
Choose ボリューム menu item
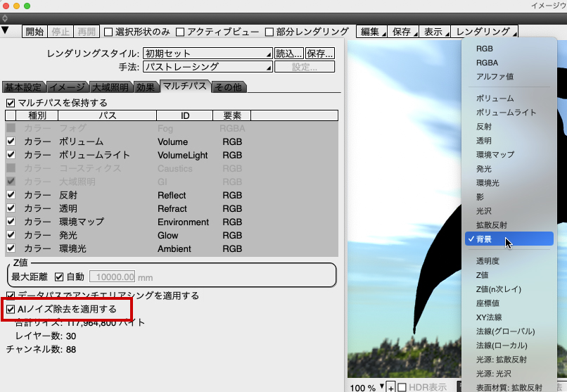(x=509, y=99)
